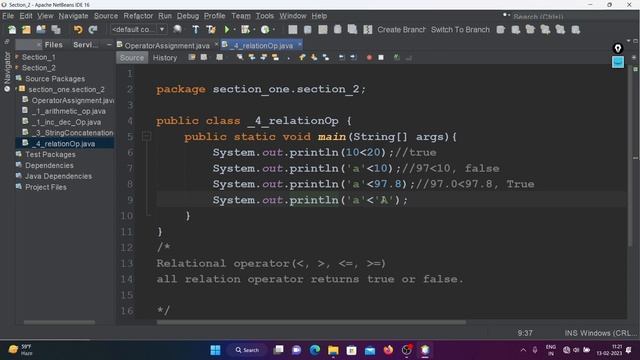Expand the Section_1 project node
The width and height of the screenshot is (640, 360).
click(x=17, y=57)
